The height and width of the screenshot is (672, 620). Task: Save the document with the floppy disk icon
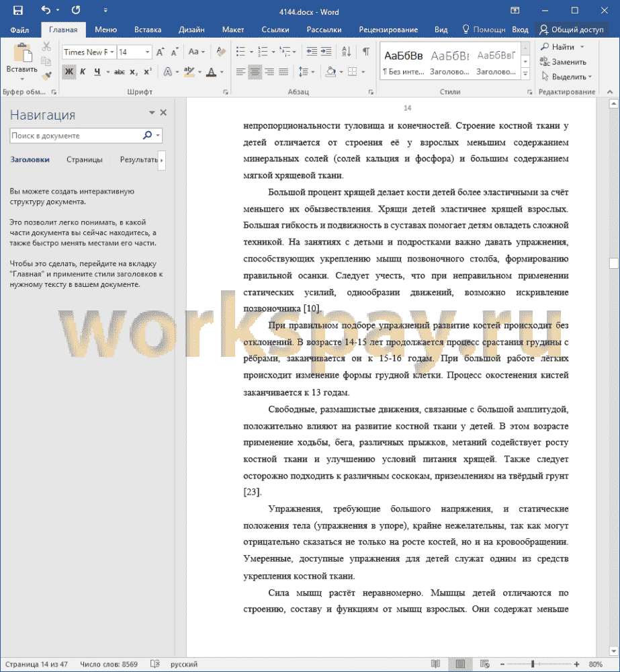point(18,10)
